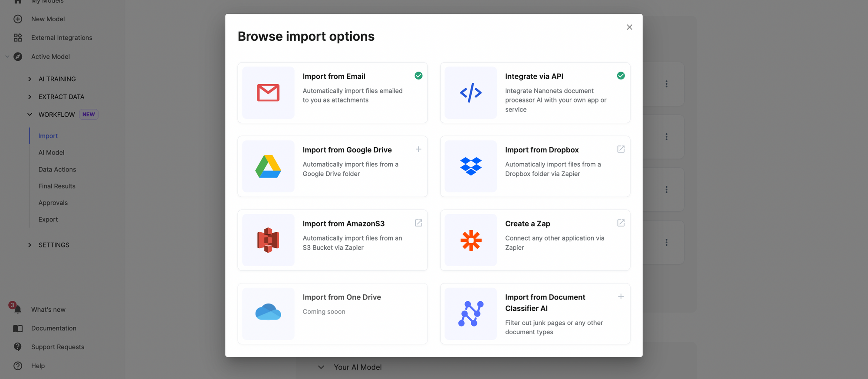
Task: Collapse the WORKFLOW section
Action: pyautogui.click(x=30, y=115)
